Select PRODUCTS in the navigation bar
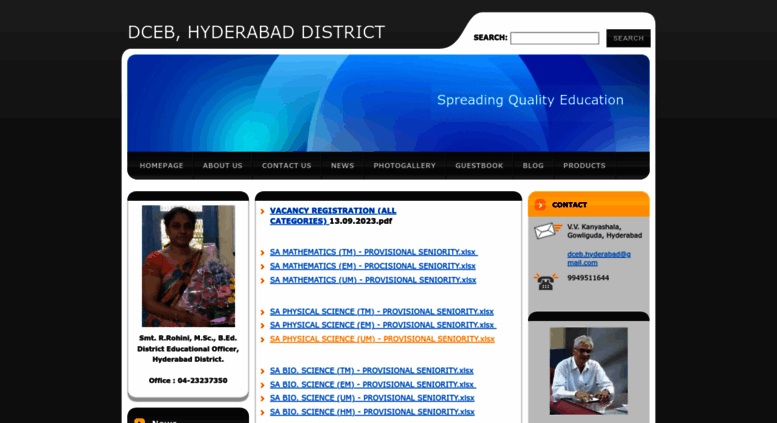The width and height of the screenshot is (777, 423). tap(584, 165)
